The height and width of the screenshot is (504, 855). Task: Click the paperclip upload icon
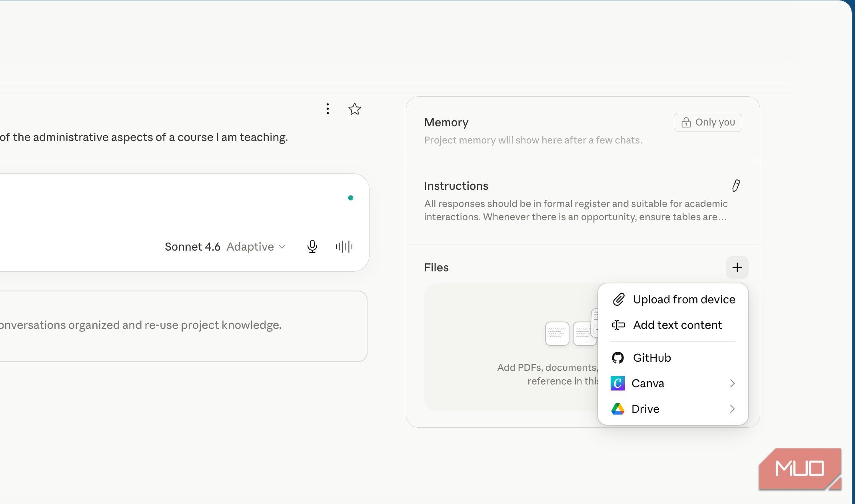click(619, 299)
